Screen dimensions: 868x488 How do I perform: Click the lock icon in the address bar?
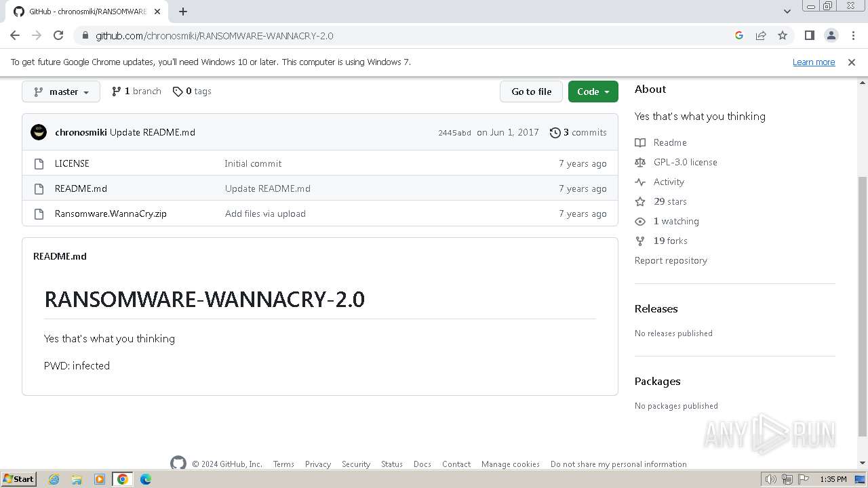point(85,35)
